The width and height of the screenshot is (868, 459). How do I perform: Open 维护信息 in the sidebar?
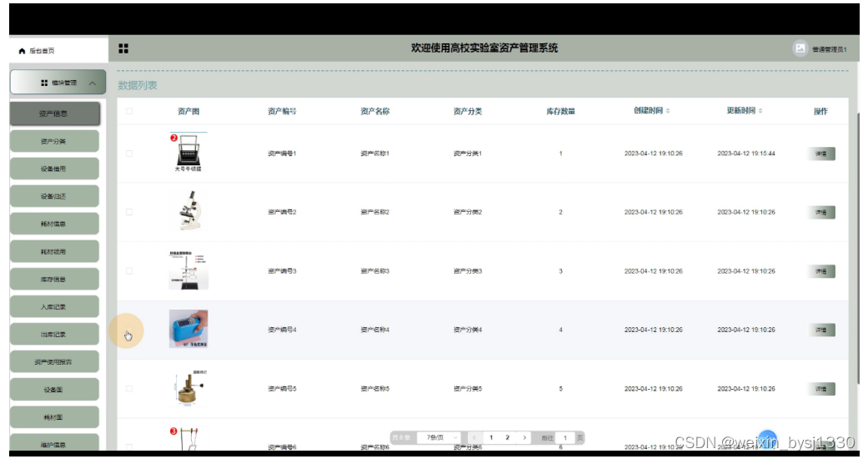54,442
